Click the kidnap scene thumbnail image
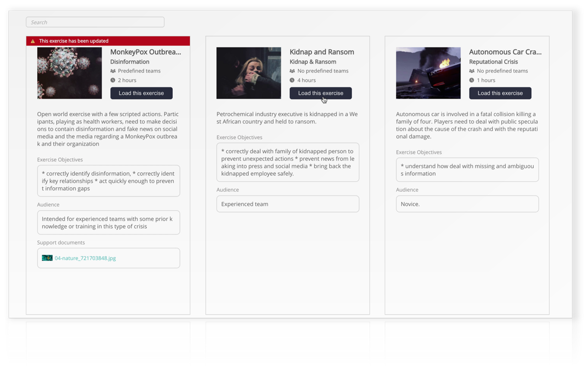This screenshot has height=367, width=588. point(248,73)
